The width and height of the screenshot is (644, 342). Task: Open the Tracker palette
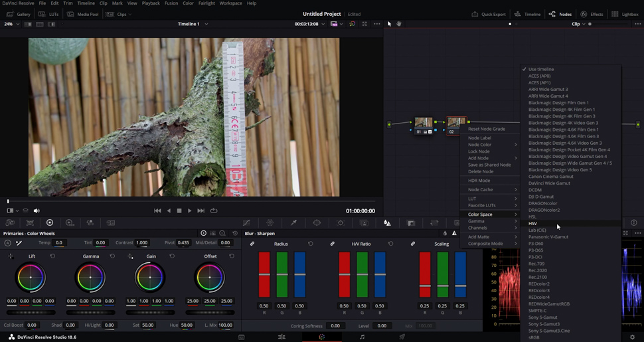tap(341, 222)
